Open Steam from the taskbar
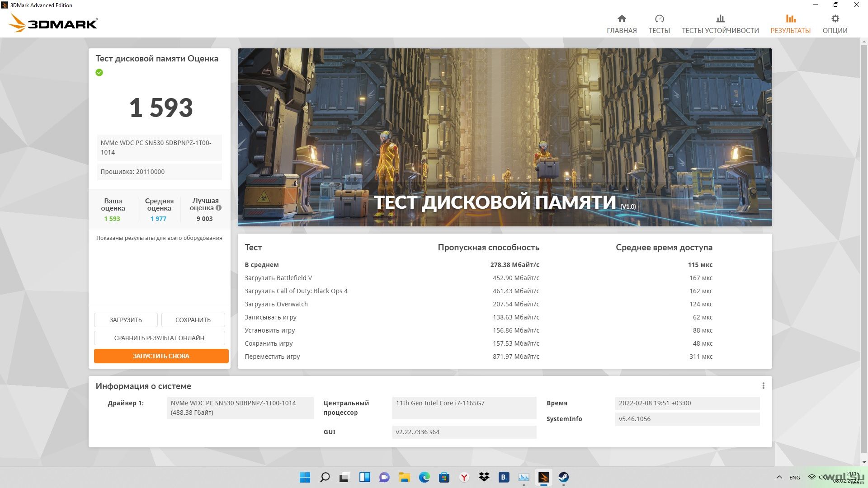This screenshot has height=488, width=868. 563,477
